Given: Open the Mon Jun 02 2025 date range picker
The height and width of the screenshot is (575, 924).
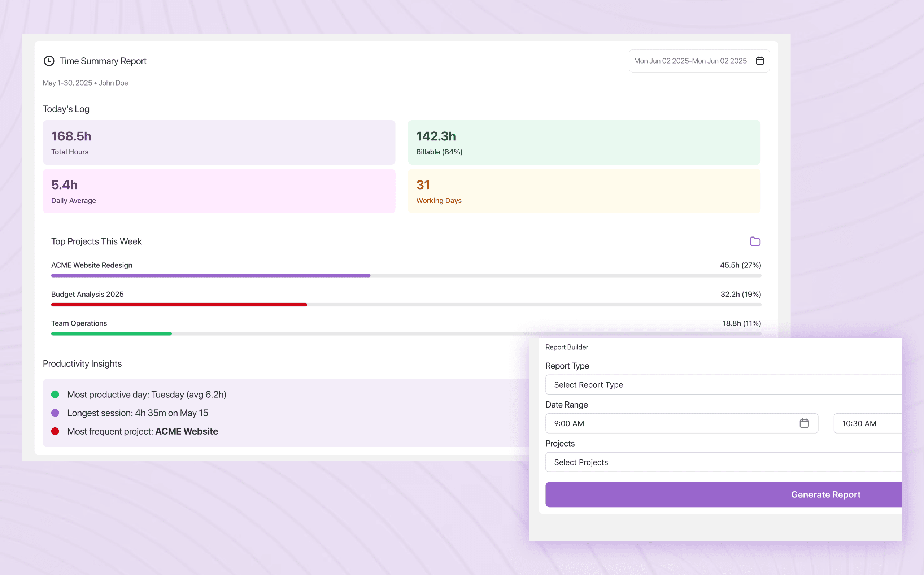Looking at the screenshot, I should (x=690, y=61).
